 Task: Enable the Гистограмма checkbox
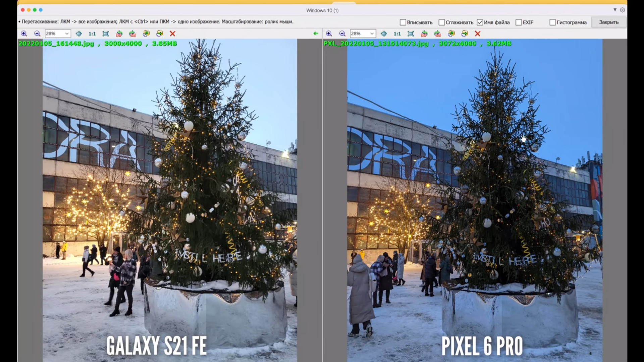click(552, 22)
